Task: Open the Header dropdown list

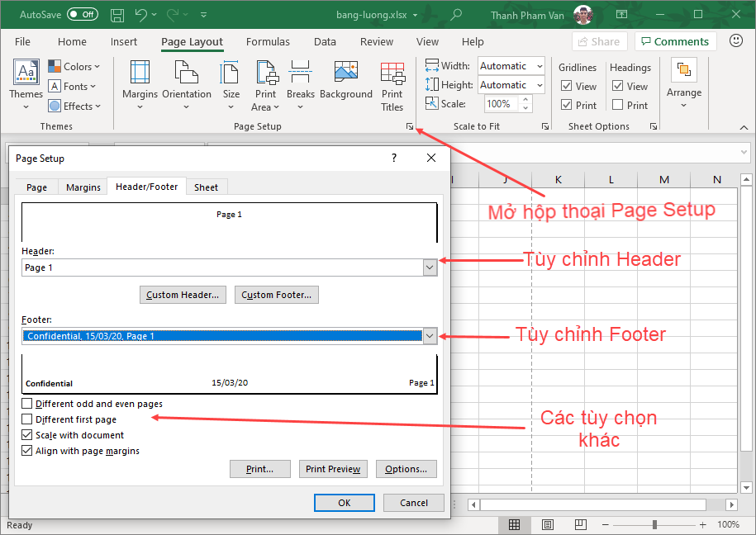Action: (430, 267)
